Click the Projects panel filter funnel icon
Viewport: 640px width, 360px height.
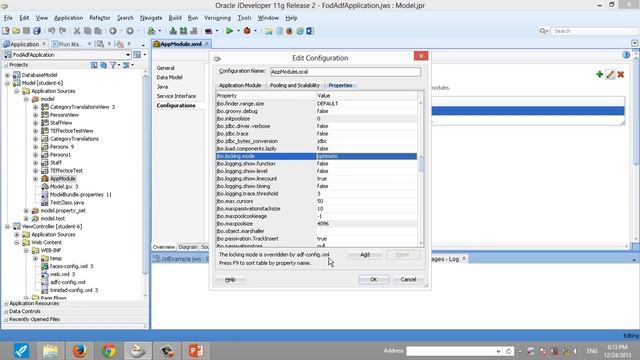click(x=113, y=65)
